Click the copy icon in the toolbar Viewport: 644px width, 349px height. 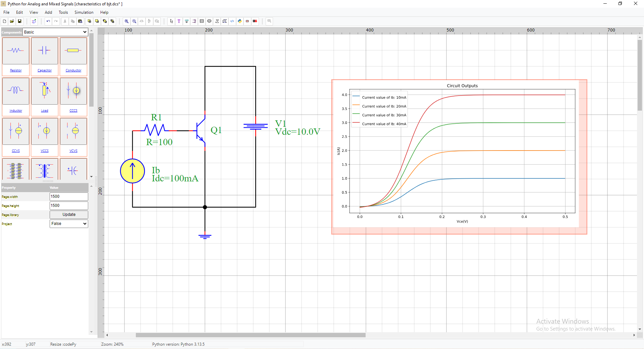[72, 21]
